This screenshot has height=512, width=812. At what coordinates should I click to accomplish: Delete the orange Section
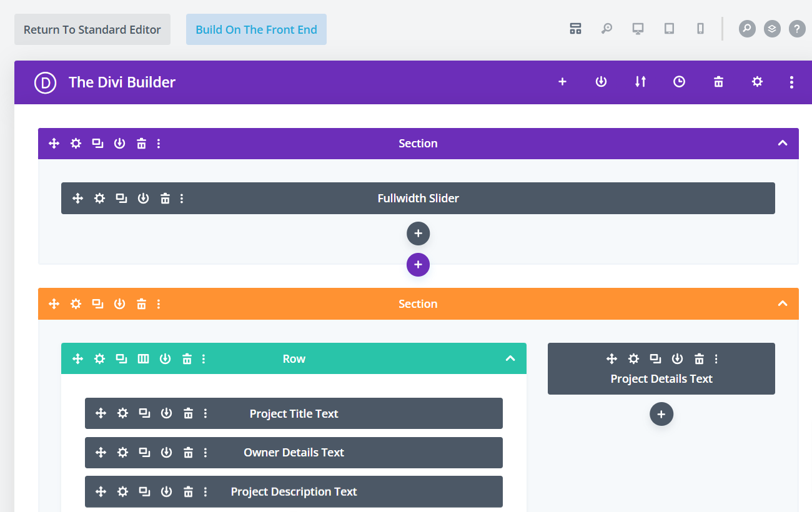point(141,304)
